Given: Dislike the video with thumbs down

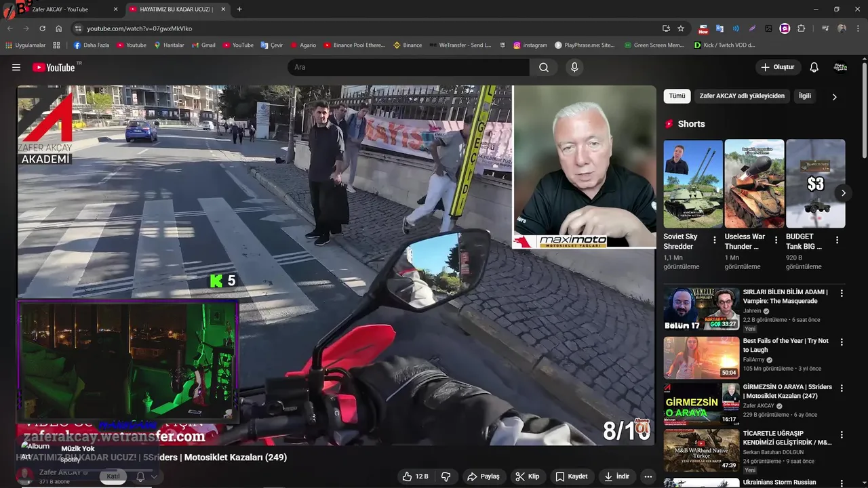Looking at the screenshot, I should [446, 476].
